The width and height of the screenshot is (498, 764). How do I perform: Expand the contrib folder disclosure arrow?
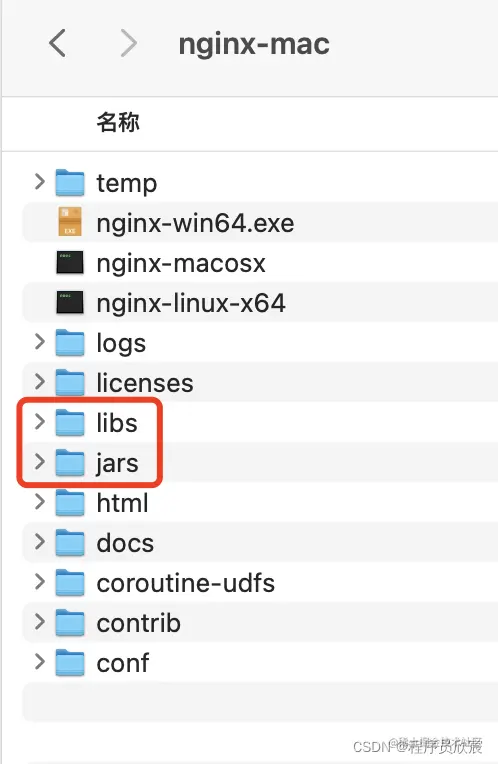(40, 621)
